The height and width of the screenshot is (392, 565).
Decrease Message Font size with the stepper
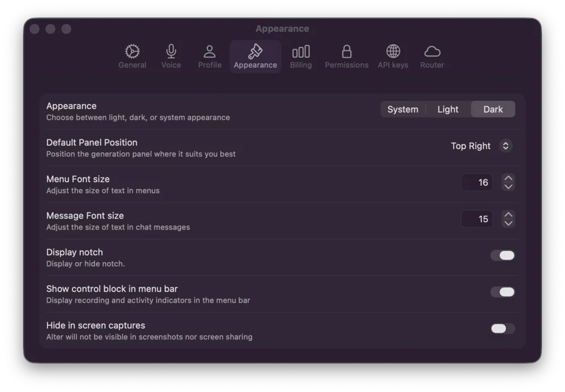point(507,223)
